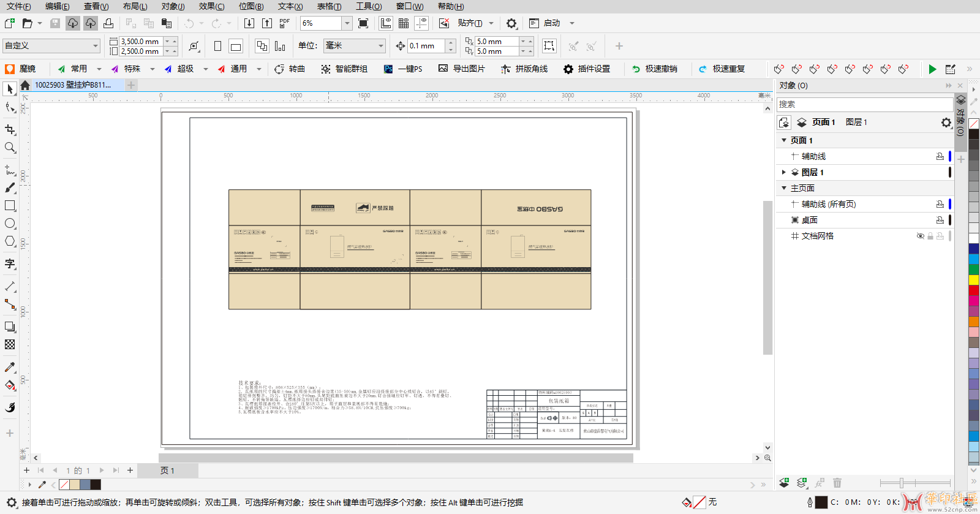
Task: Pick the Eyedropper tool
Action: [x=10, y=367]
